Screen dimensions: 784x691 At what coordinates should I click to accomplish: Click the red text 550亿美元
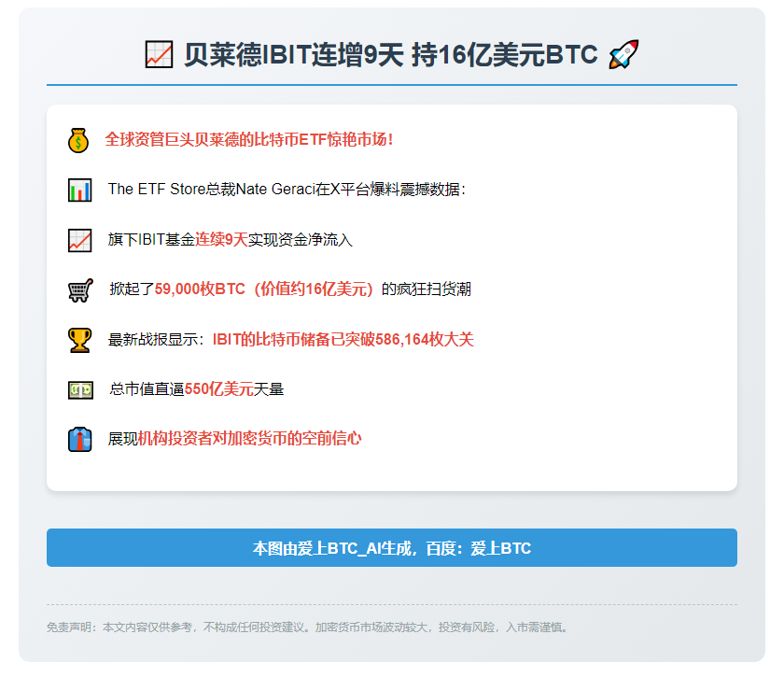point(219,389)
